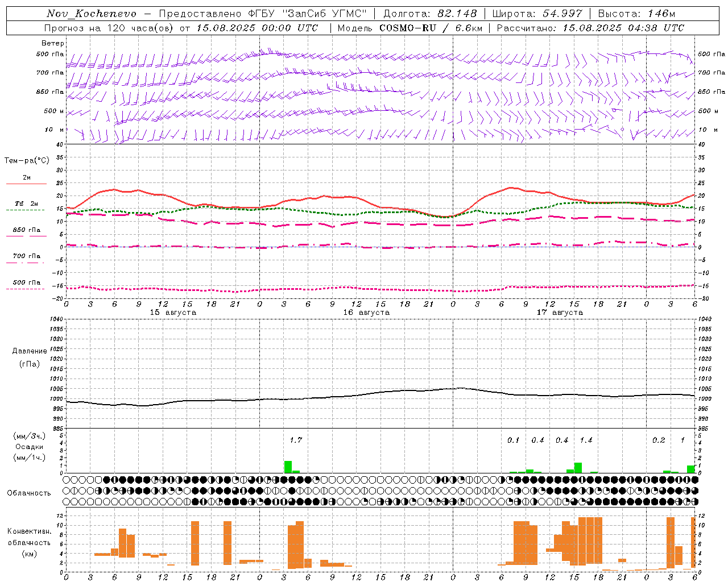Click the Ветер wind panel label
Image resolution: width=728 pixels, height=582 pixels.
[x=53, y=43]
